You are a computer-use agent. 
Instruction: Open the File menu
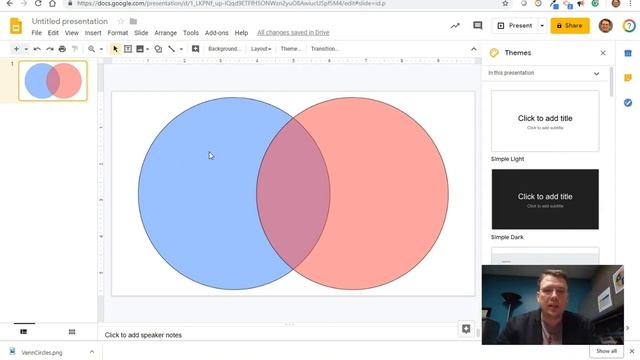36,33
